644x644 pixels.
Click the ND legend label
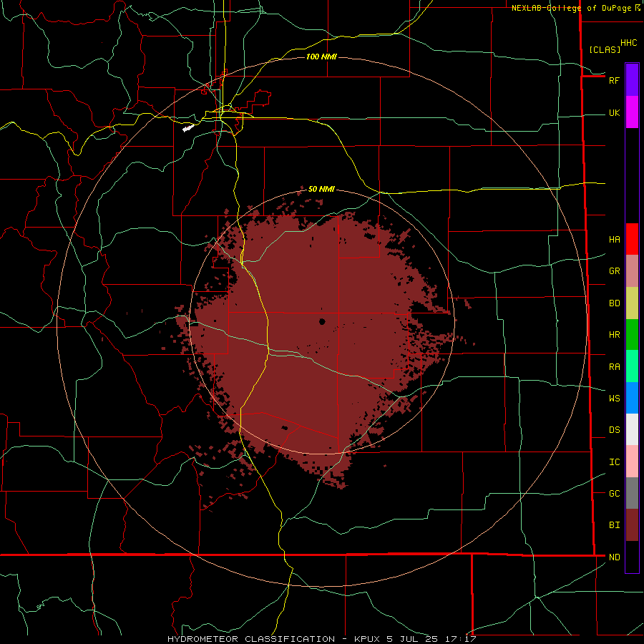click(614, 557)
